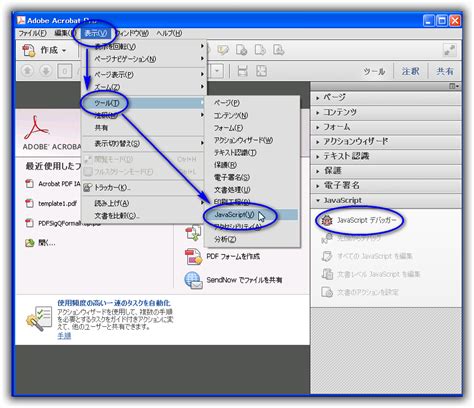Viewport: 474px width, 408px height.
Task: Click the 注釈 button in the toolbar
Action: [x=410, y=71]
